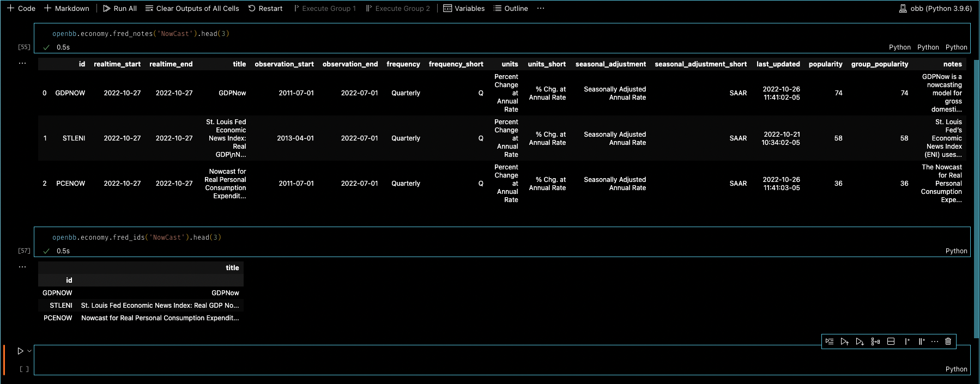The image size is (980, 384).
Task: Open the Variables view
Action: pyautogui.click(x=464, y=8)
